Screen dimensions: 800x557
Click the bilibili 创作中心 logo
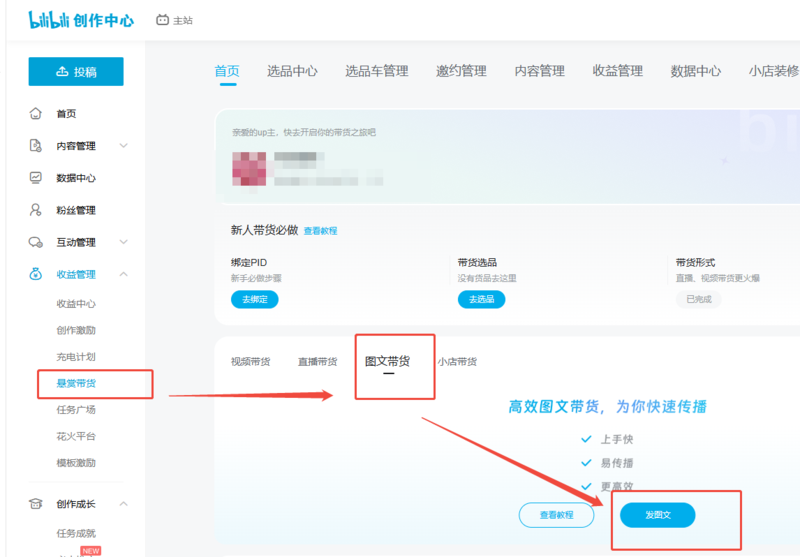tap(81, 20)
